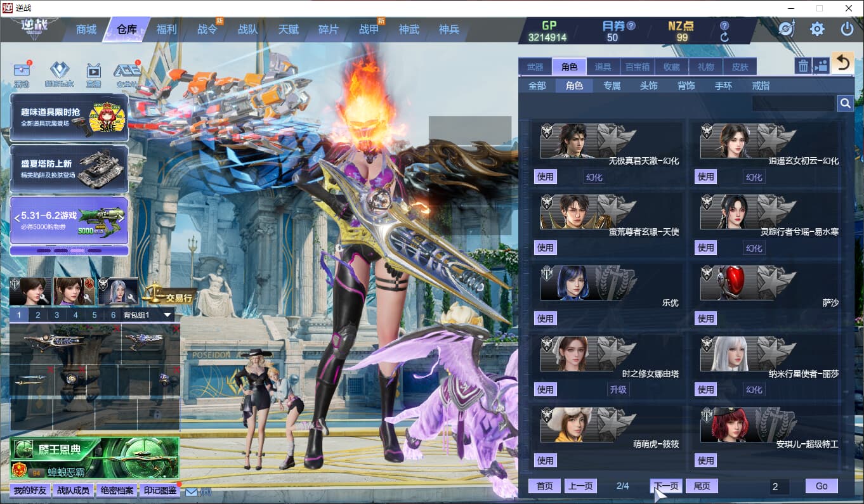The height and width of the screenshot is (504, 864).
Task: Click the power exit icon
Action: click(847, 29)
